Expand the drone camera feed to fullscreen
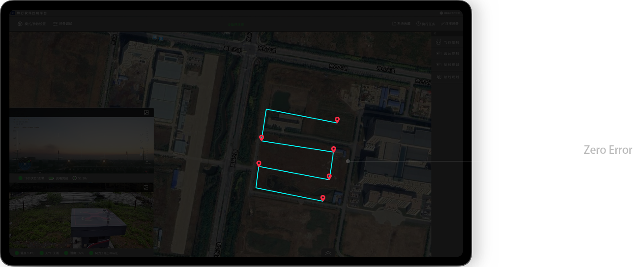The width and height of the screenshot is (644, 267). [146, 113]
